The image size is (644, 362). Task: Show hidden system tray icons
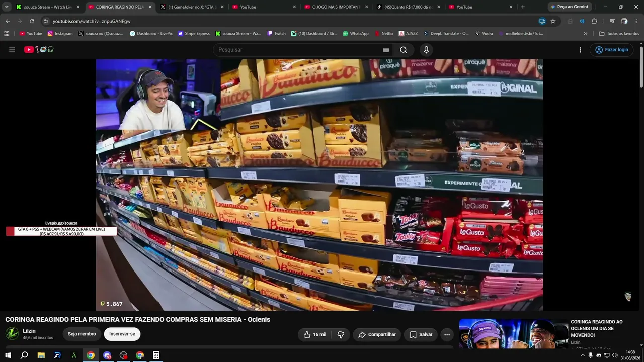583,355
